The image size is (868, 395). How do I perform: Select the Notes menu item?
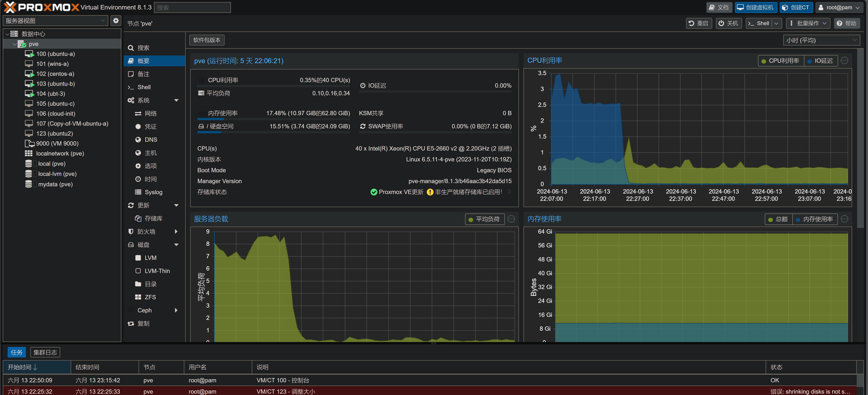point(143,74)
